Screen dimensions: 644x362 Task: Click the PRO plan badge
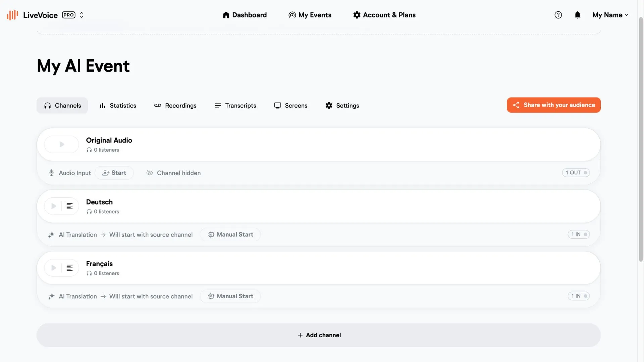coord(69,15)
